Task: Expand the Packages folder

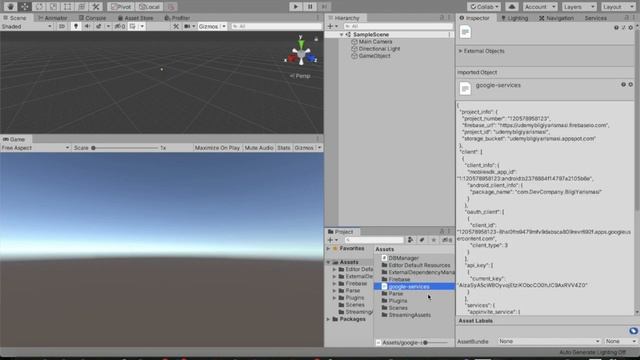Action: click(329, 319)
